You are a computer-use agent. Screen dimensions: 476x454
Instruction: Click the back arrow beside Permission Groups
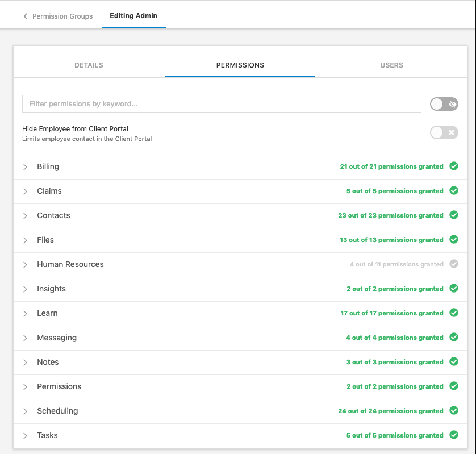pyautogui.click(x=24, y=16)
